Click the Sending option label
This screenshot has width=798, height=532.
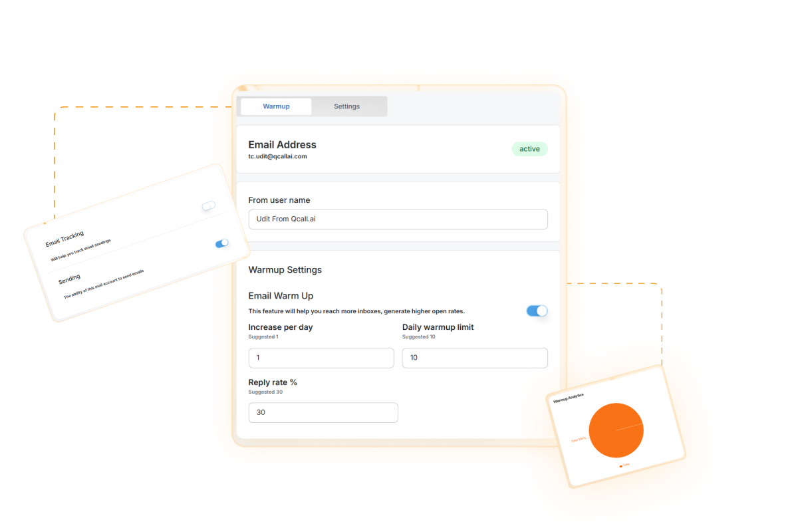tap(69, 278)
